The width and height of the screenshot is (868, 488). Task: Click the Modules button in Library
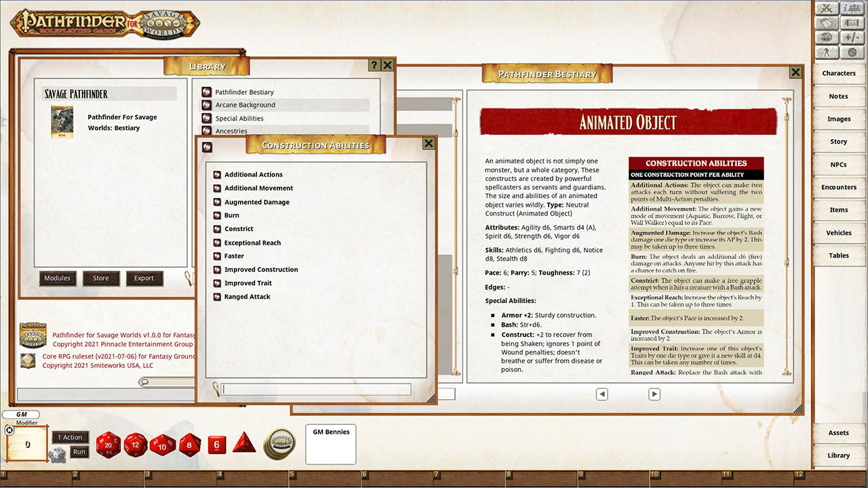coord(57,278)
